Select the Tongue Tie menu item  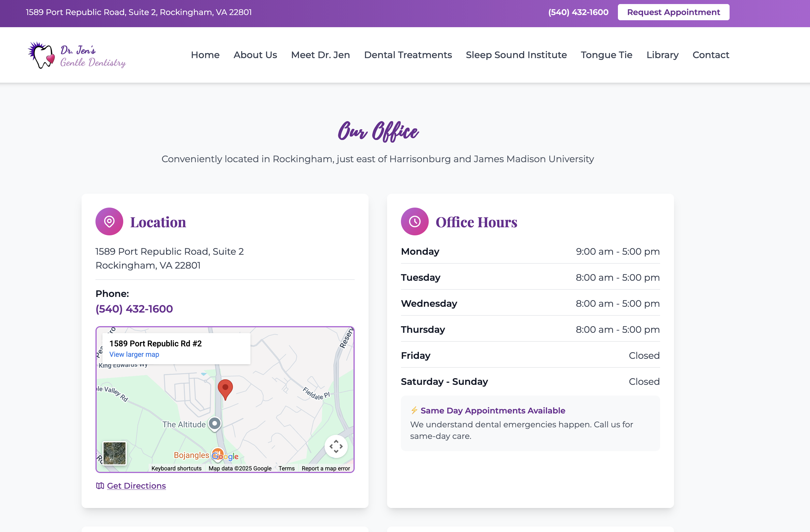606,55
